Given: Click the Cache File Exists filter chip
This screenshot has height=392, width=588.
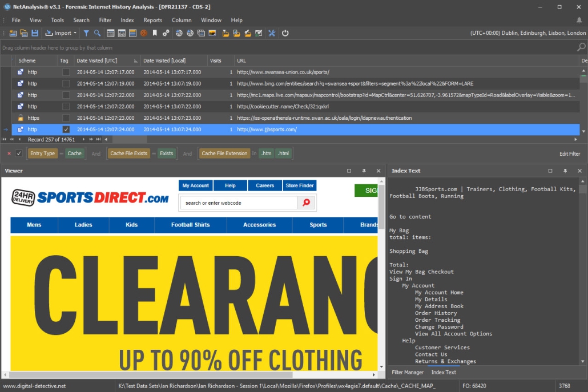Looking at the screenshot, I should click(x=128, y=153).
